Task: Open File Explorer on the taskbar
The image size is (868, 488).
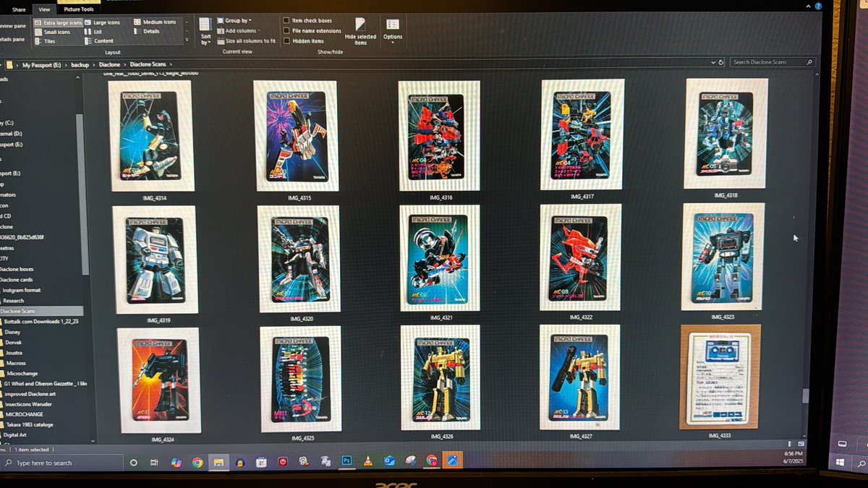Action: (218, 461)
